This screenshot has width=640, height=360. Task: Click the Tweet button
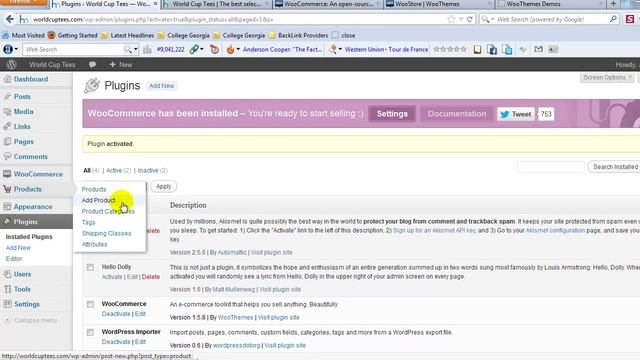point(516,114)
